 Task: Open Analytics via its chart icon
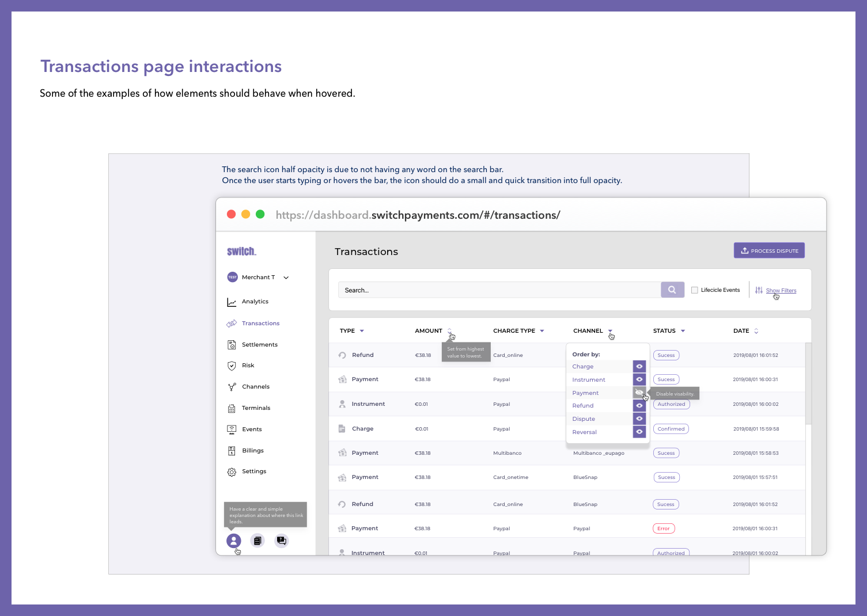coord(232,302)
